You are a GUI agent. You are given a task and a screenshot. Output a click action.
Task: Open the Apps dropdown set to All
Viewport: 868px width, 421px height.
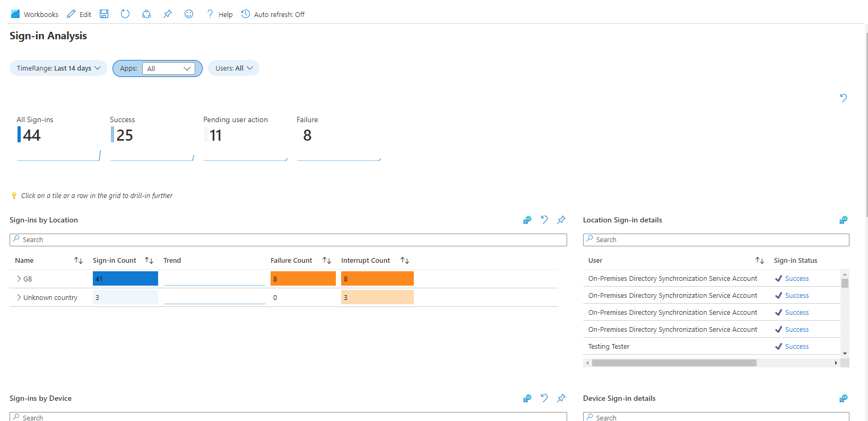coord(169,68)
